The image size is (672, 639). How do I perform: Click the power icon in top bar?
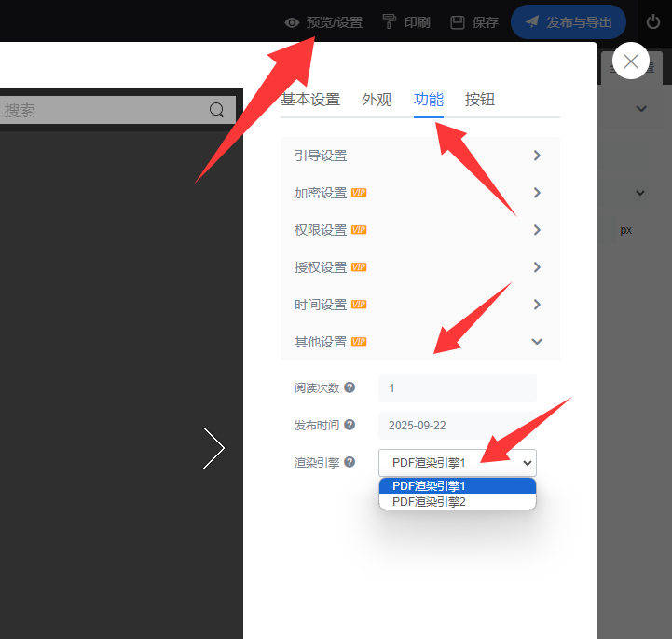tap(653, 21)
